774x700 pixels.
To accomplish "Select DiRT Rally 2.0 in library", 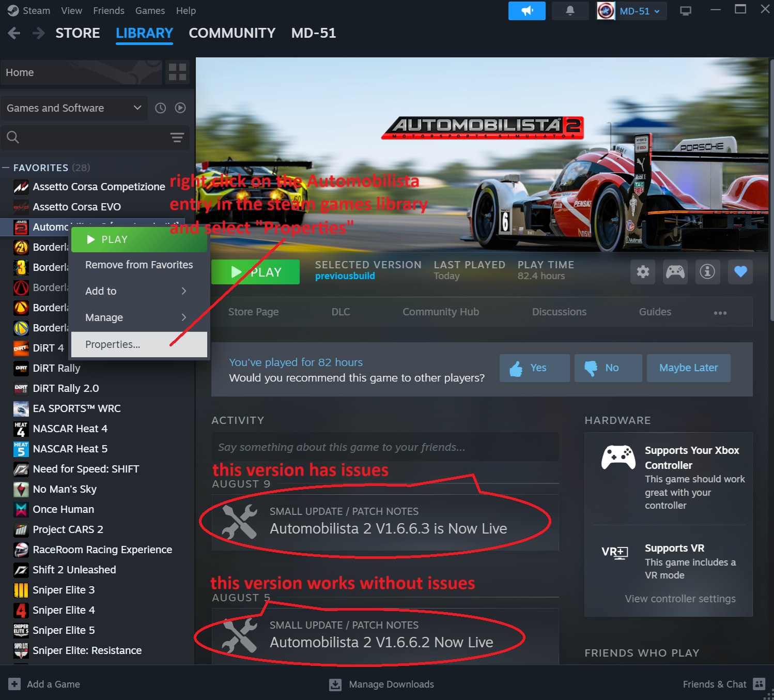I will click(66, 388).
